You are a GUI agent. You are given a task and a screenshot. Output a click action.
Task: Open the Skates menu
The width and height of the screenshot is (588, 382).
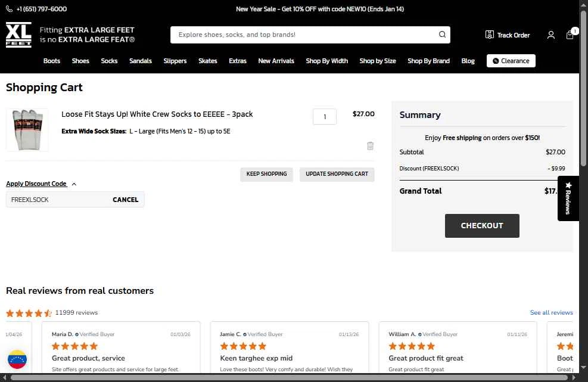point(207,61)
